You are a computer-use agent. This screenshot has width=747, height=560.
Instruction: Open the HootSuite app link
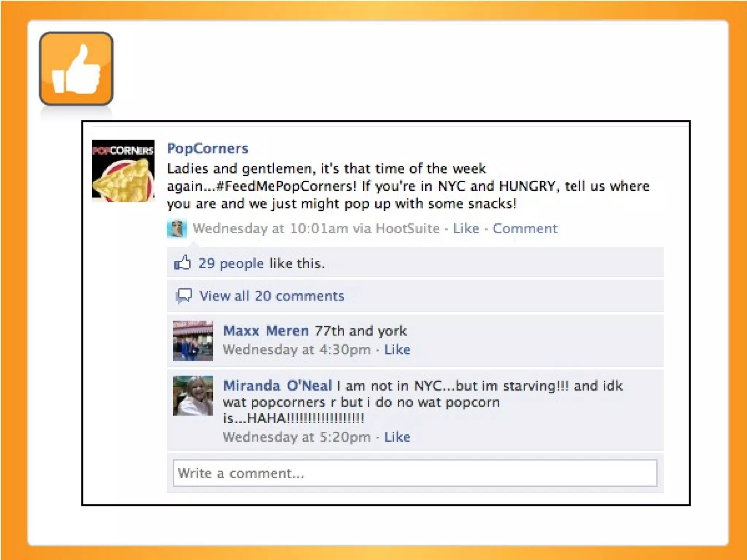pos(407,229)
